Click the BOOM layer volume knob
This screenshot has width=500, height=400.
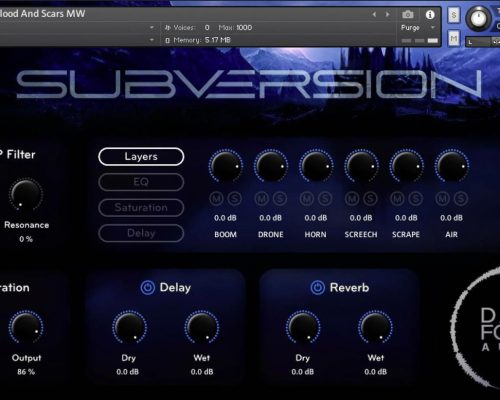pos(225,166)
